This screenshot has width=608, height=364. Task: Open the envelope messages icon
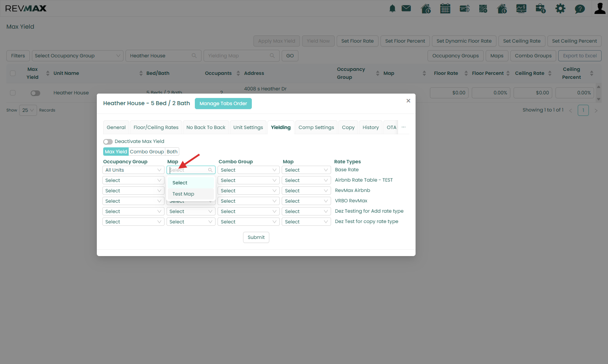pyautogui.click(x=406, y=8)
